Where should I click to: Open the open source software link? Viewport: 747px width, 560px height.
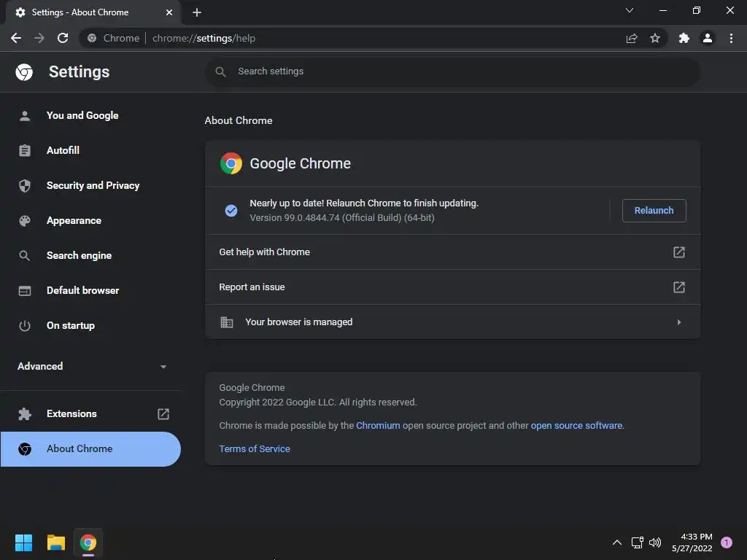pos(576,426)
